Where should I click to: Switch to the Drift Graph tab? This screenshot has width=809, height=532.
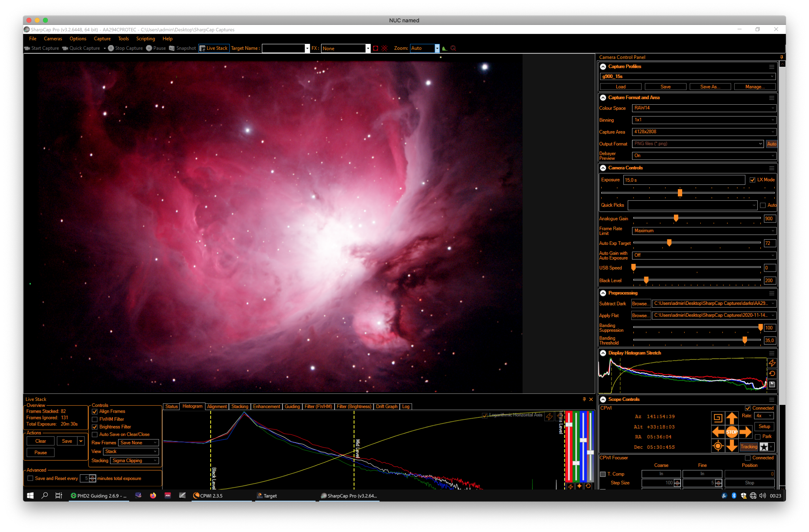pos(386,406)
